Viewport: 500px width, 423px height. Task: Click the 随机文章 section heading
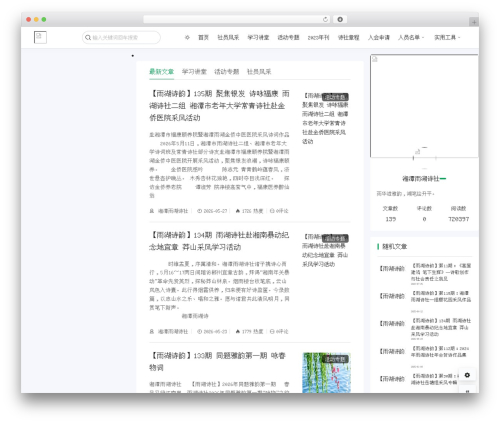click(395, 247)
